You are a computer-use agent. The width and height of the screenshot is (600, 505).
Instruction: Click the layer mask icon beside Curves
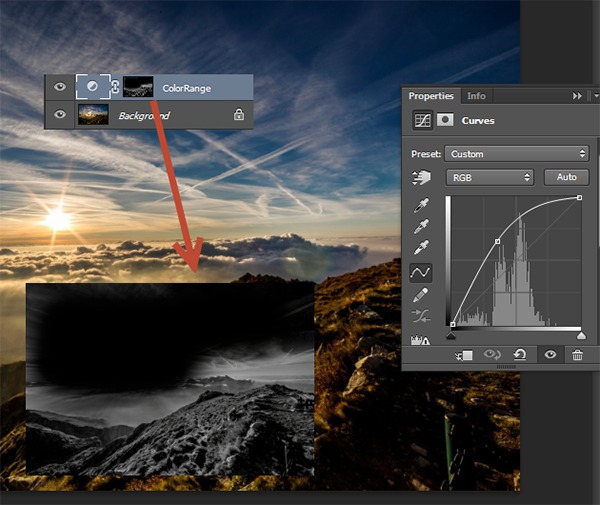[x=445, y=121]
